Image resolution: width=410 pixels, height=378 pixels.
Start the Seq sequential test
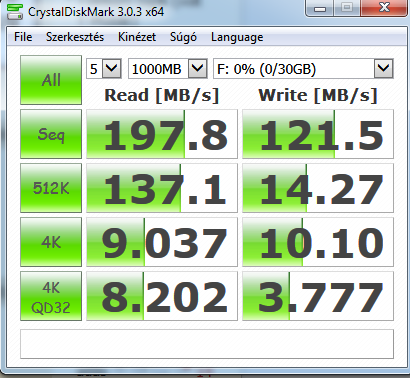(x=51, y=134)
